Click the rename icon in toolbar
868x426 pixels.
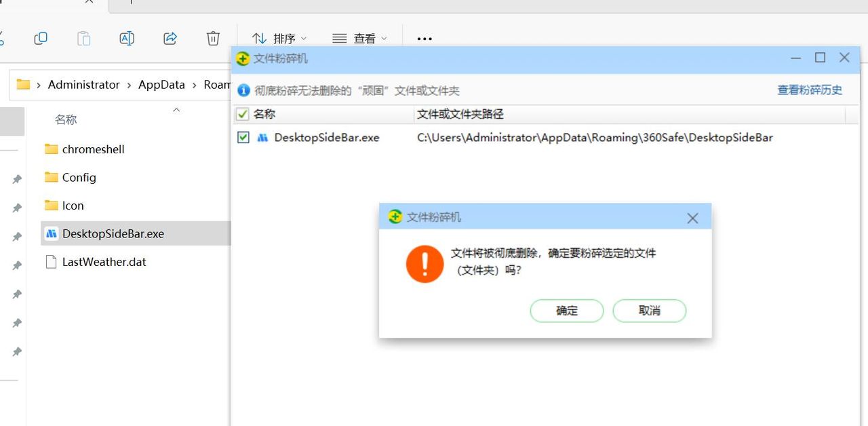coord(127,38)
